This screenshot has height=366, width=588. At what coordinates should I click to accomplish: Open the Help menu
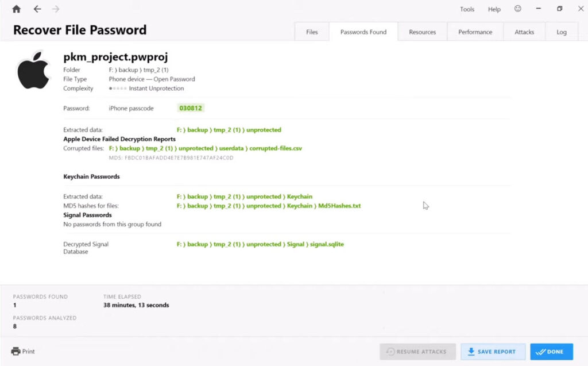(494, 9)
